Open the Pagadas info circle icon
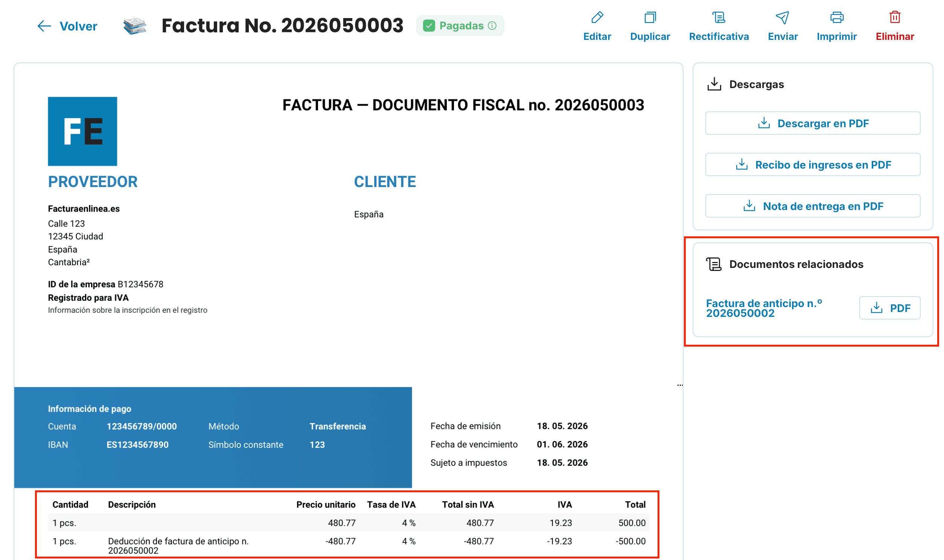The width and height of the screenshot is (944, 560). click(x=492, y=26)
